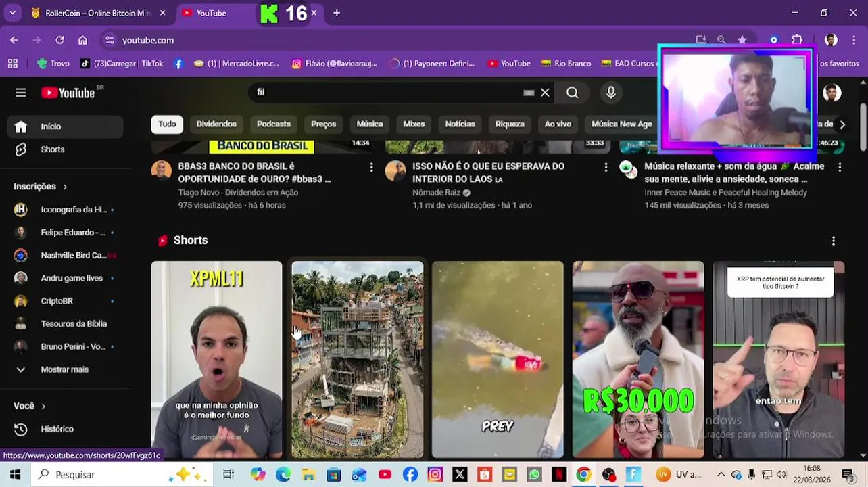Open the Trovo bookmark
The height and width of the screenshot is (487, 868).
[53, 64]
